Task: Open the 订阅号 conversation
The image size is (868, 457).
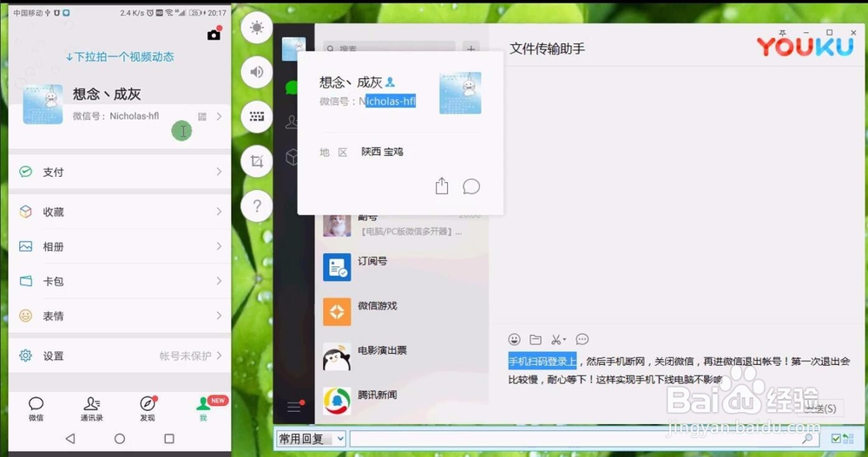Action: tap(403, 267)
